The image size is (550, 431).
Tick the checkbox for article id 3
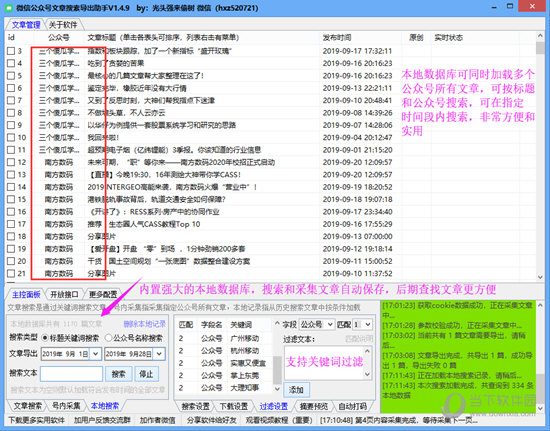point(11,51)
